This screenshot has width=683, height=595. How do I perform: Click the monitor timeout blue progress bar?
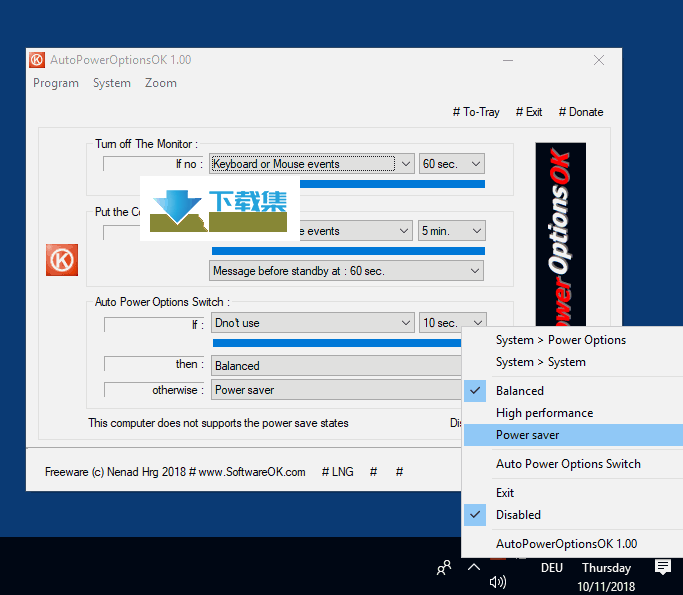point(392,184)
